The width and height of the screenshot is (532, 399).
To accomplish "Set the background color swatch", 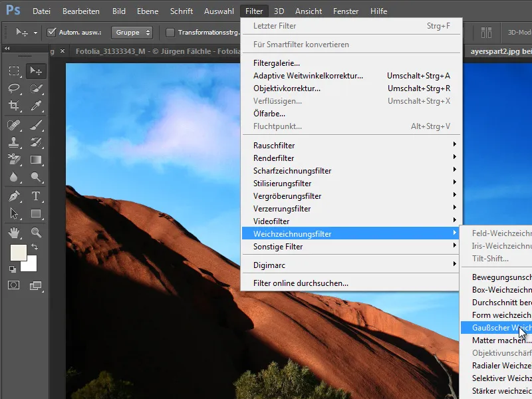I will 31,265.
